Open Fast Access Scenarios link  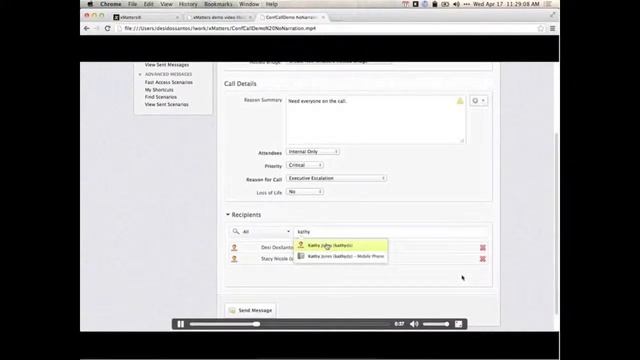tap(169, 82)
